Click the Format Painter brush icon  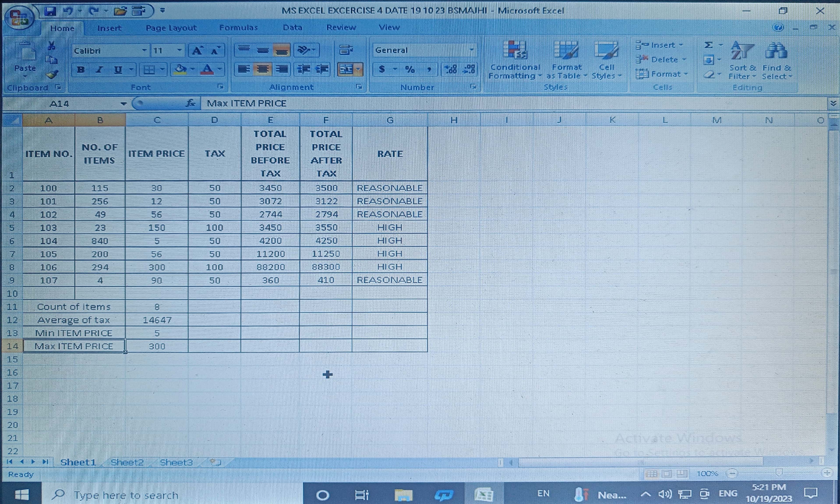point(52,74)
